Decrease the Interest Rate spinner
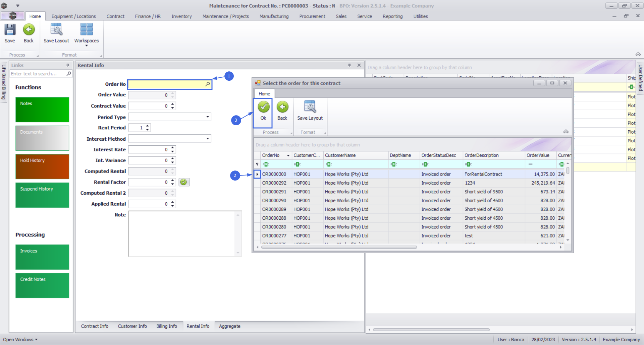Viewport: 644px width, 345px height. [173, 151]
